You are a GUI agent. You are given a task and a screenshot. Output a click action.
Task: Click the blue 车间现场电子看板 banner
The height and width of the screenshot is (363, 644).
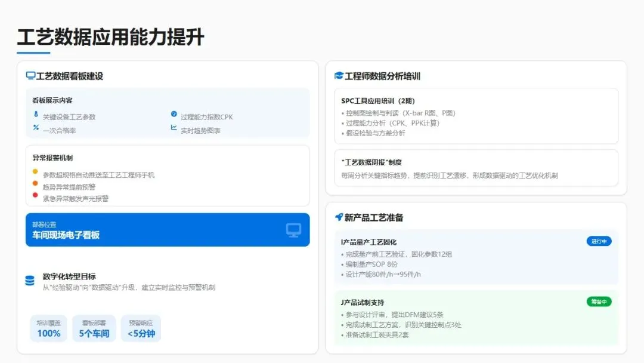[168, 230]
